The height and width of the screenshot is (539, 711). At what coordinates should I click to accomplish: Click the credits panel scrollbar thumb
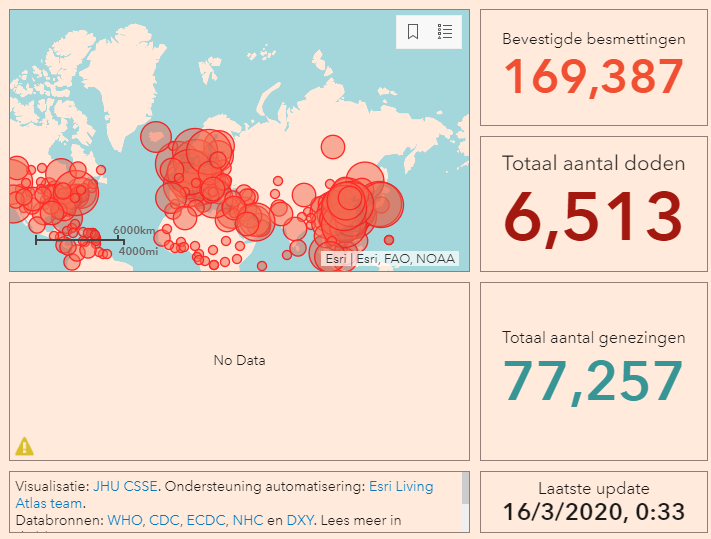[465, 489]
